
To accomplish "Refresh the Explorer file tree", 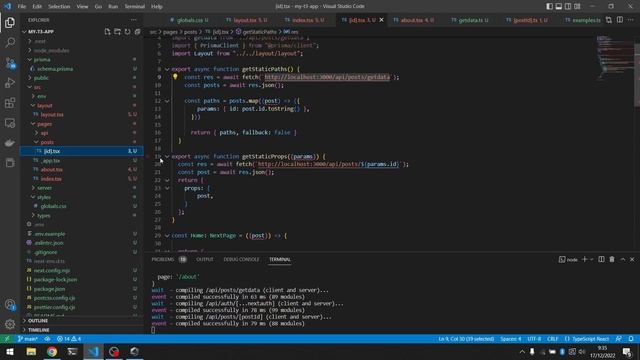I will pyautogui.click(x=127, y=31).
